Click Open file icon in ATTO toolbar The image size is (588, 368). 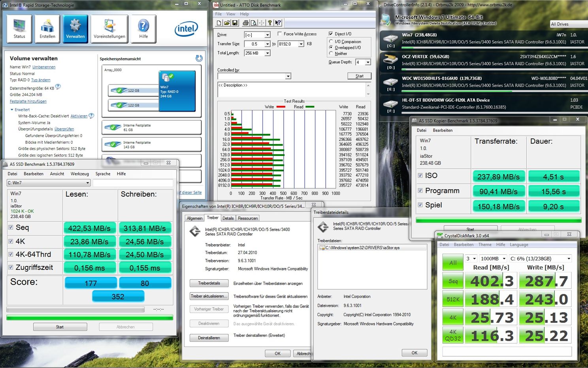click(x=227, y=23)
